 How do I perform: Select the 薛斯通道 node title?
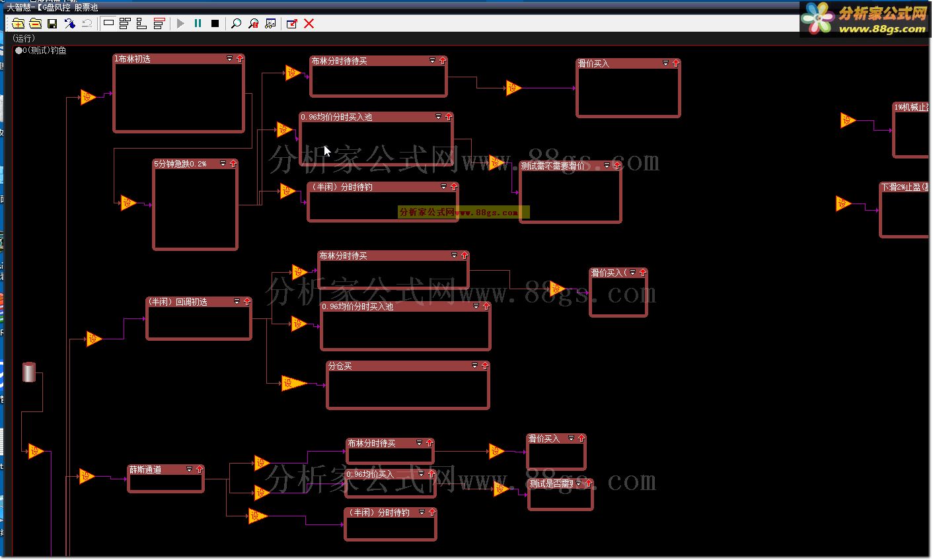pos(145,470)
